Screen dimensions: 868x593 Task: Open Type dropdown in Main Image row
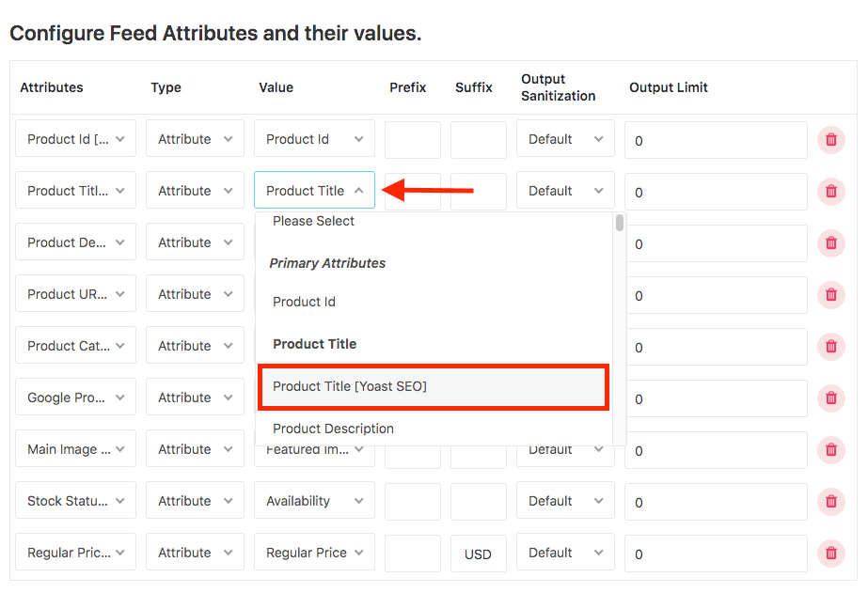pos(195,448)
